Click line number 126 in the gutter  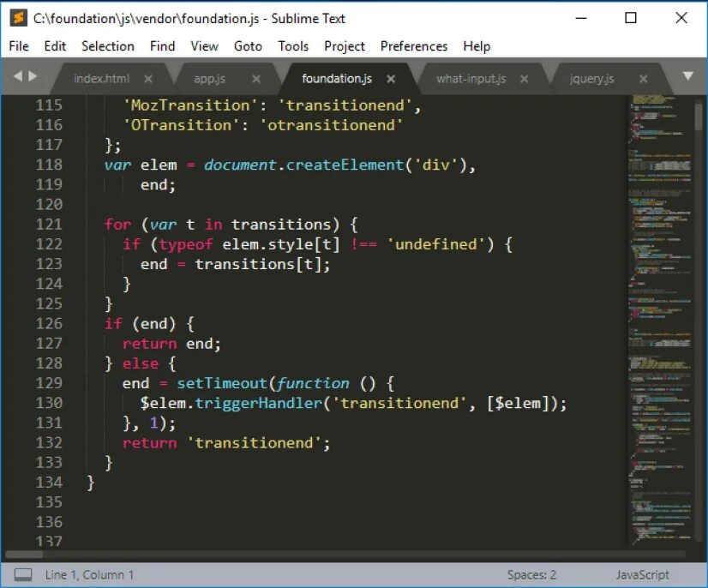[x=49, y=323]
